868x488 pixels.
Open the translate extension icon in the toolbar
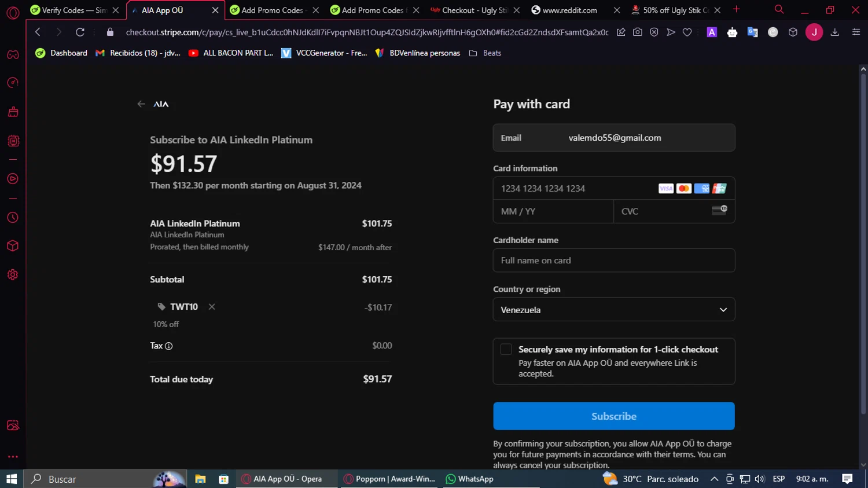pyautogui.click(x=752, y=32)
